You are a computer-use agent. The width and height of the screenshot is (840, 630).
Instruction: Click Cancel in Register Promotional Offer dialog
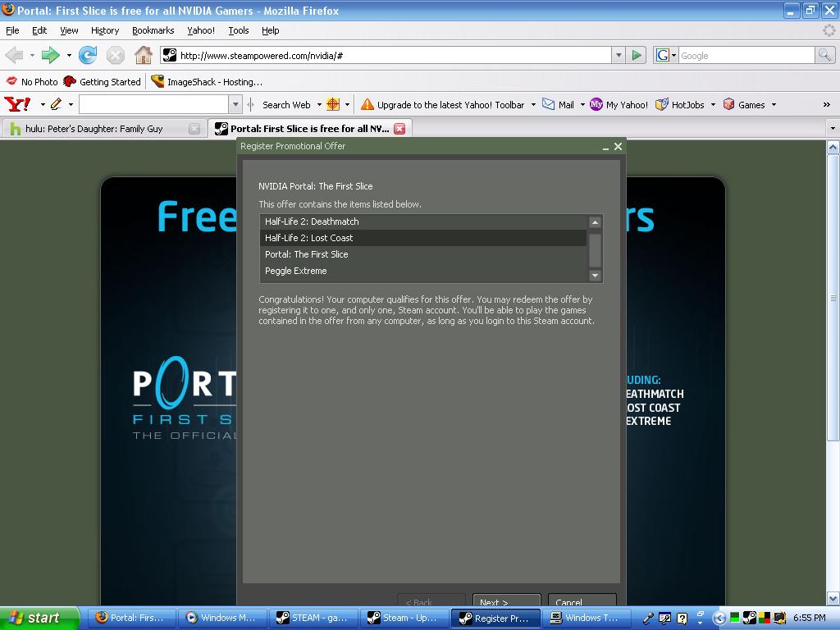(581, 602)
